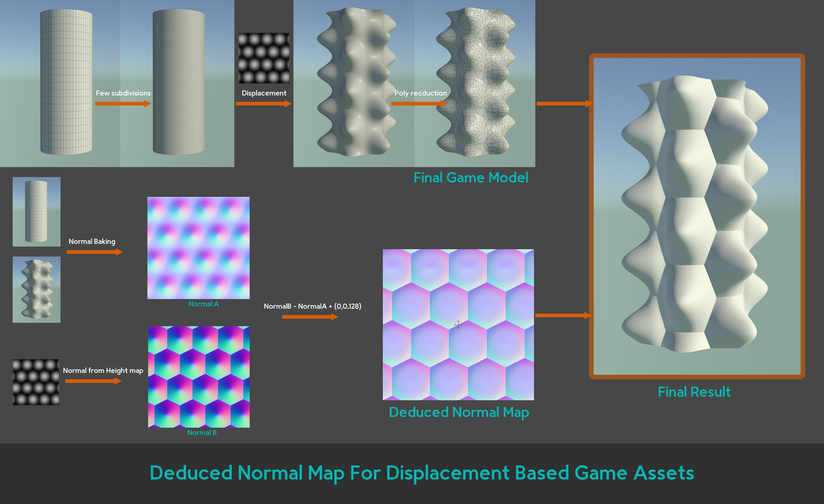Toggle the Few subdivisions step arrow
Screen dimensions: 824x504
click(x=123, y=103)
